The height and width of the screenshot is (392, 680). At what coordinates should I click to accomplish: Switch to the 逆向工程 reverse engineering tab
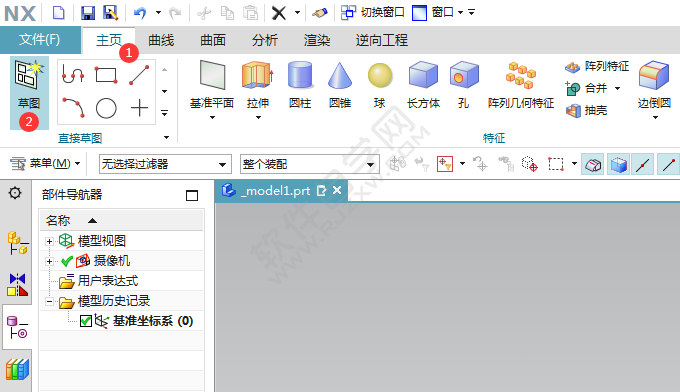[382, 40]
